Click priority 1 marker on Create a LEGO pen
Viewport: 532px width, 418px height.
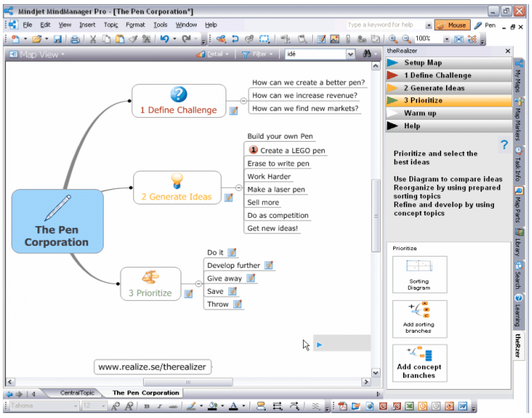pyautogui.click(x=253, y=149)
